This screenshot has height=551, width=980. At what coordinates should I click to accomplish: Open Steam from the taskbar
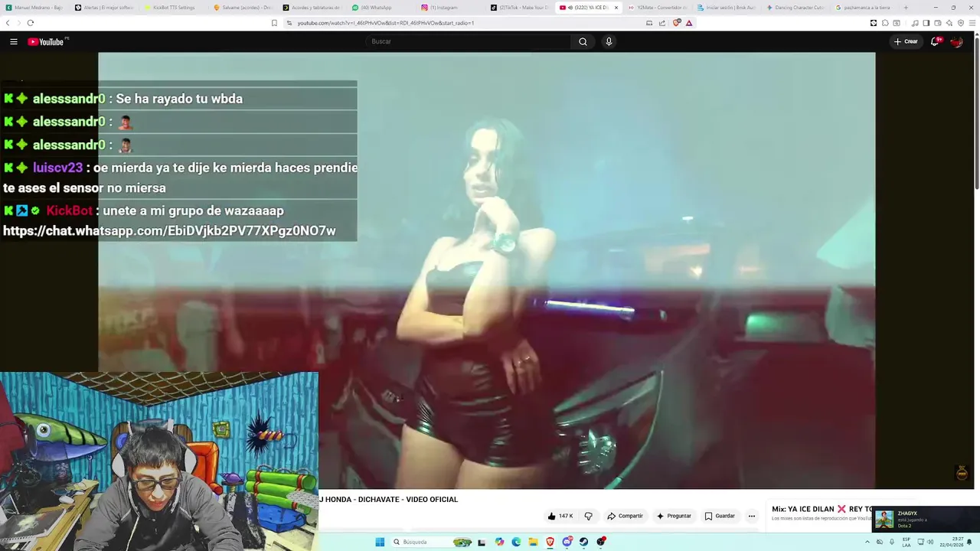pos(583,542)
